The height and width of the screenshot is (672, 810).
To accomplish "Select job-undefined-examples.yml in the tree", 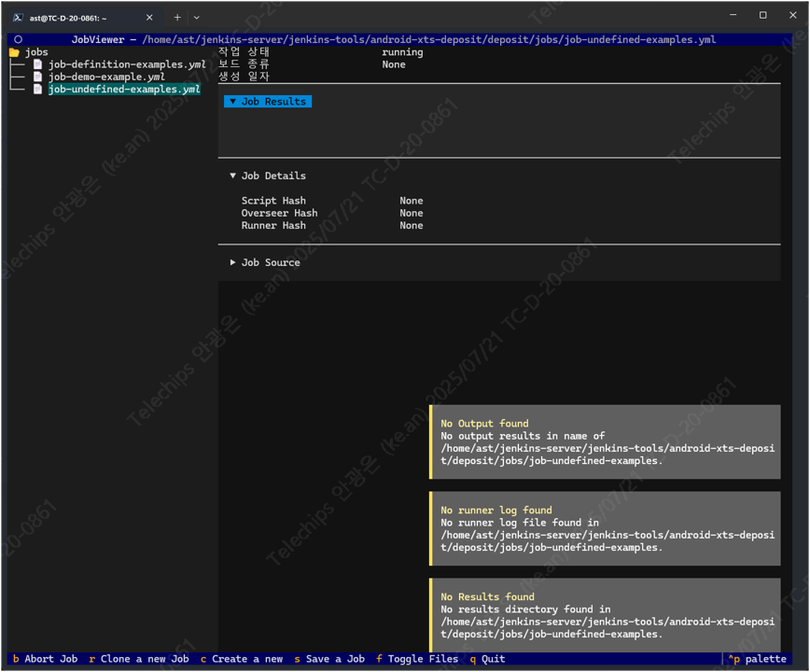I will (124, 90).
